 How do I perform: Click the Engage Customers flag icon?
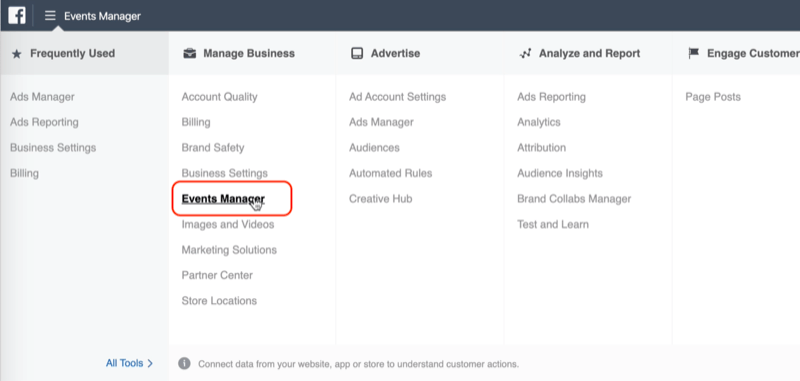click(x=693, y=53)
